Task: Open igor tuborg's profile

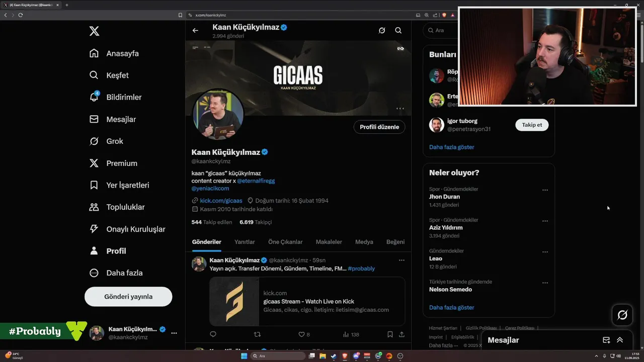Action: coord(462,121)
